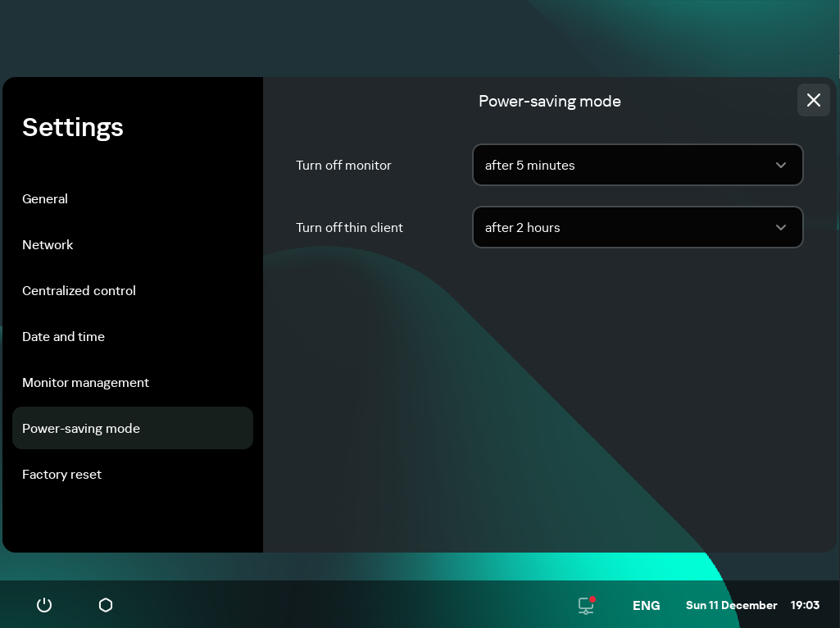
Task: Select the Power-saving mode section
Action: [81, 428]
